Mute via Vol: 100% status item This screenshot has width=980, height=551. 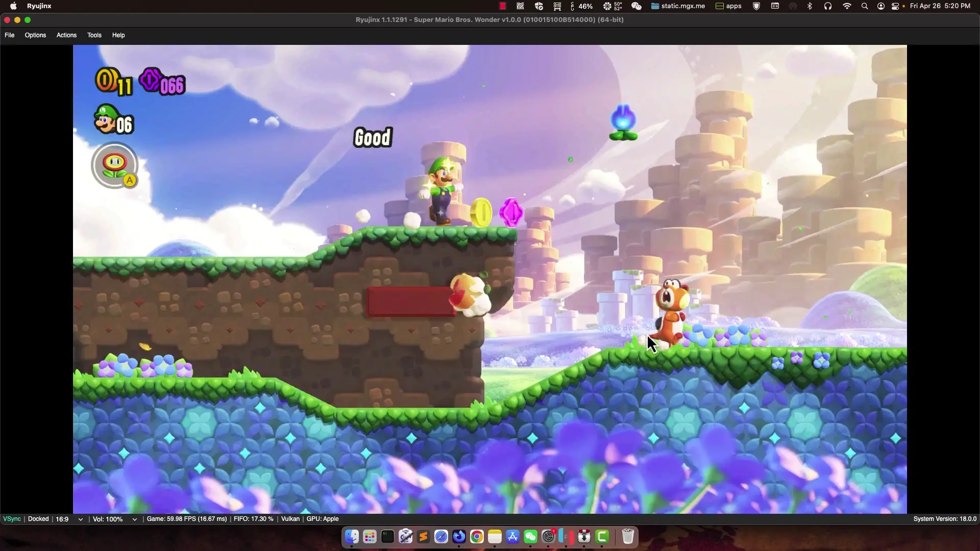(x=108, y=519)
